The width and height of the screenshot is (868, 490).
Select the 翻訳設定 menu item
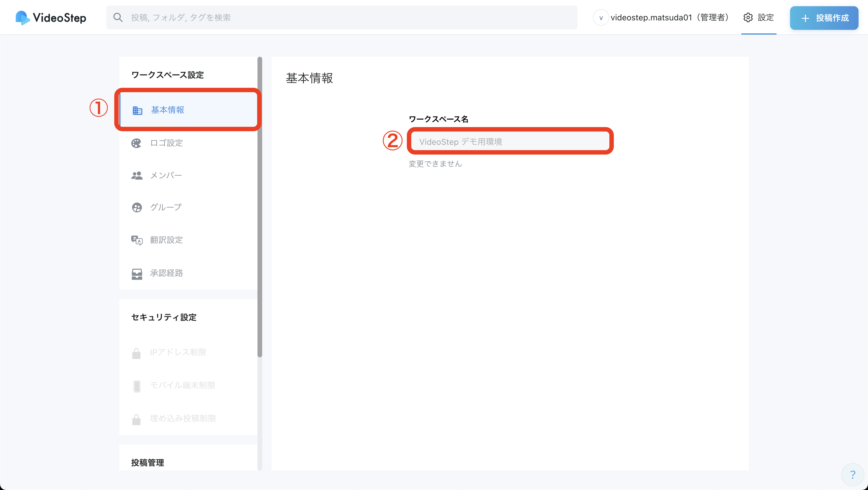tap(167, 240)
